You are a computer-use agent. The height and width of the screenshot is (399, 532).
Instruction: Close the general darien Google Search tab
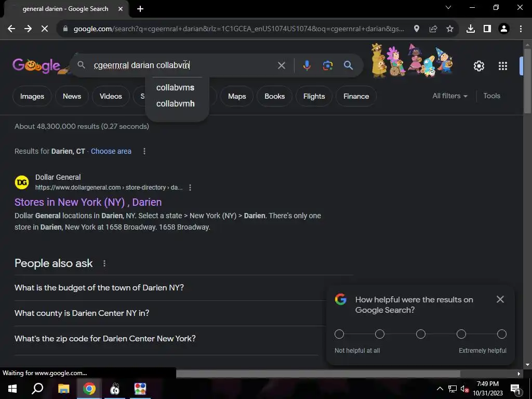click(121, 9)
